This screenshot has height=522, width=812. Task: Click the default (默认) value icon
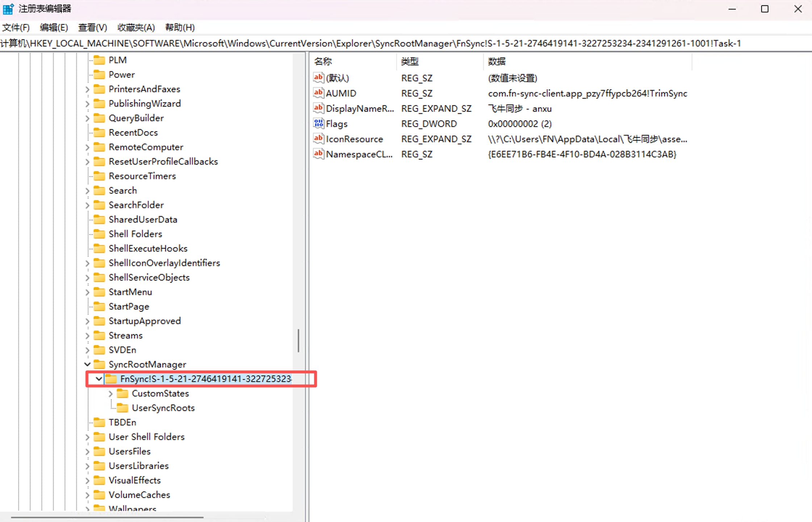(x=318, y=78)
